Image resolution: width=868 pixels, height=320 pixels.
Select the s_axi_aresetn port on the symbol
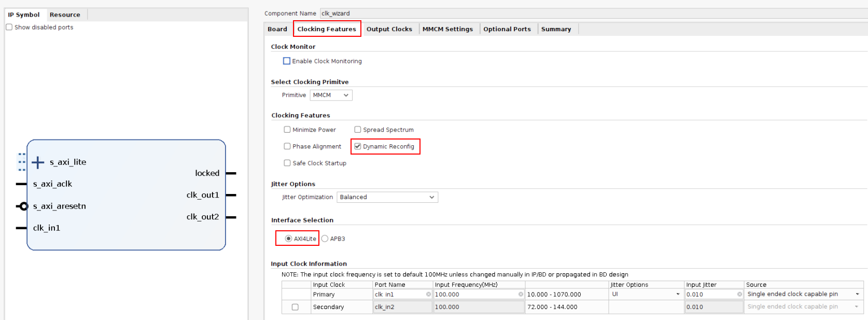click(x=60, y=206)
